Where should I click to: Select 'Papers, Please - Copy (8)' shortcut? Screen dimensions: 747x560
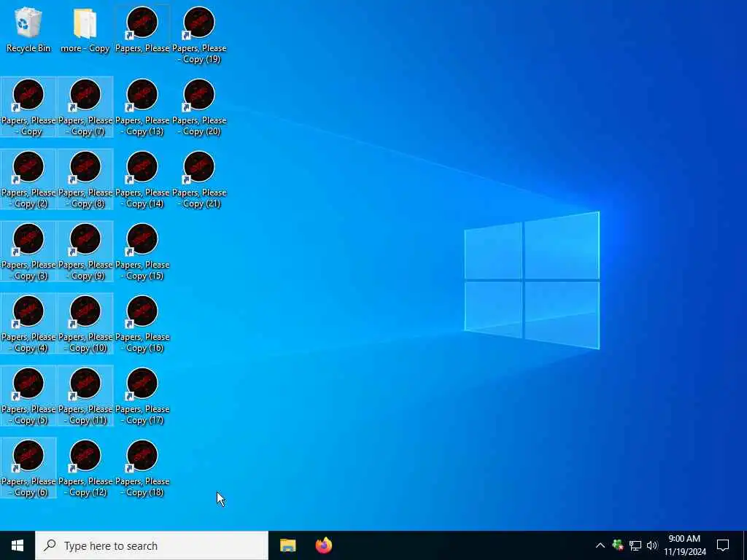tap(85, 179)
